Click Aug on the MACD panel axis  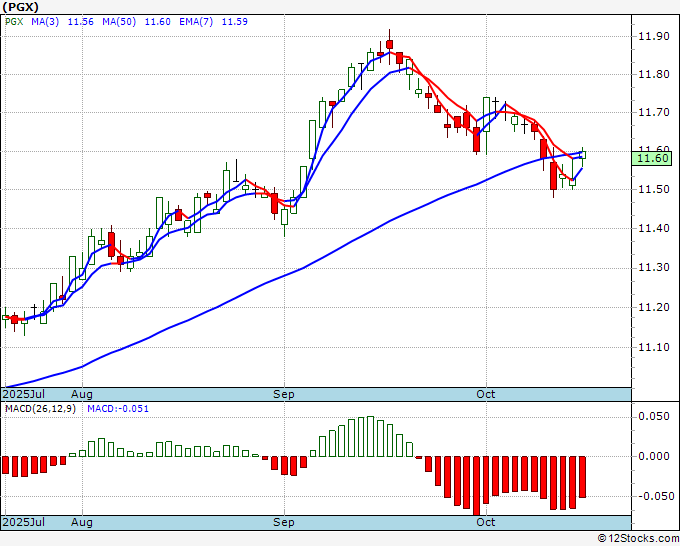82,522
